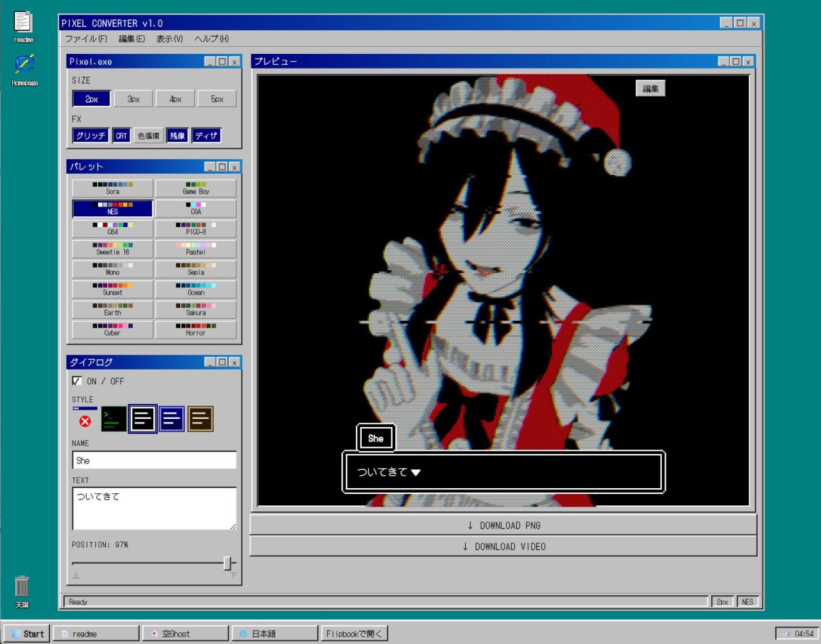Viewport: 821px width, 644px height.
Task: Apply the Game Boy color palette
Action: click(x=196, y=189)
